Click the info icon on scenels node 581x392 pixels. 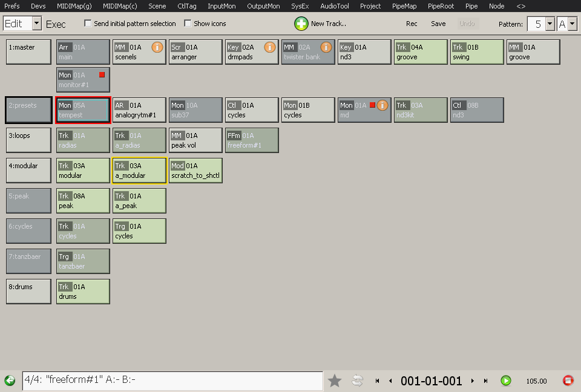(x=157, y=47)
